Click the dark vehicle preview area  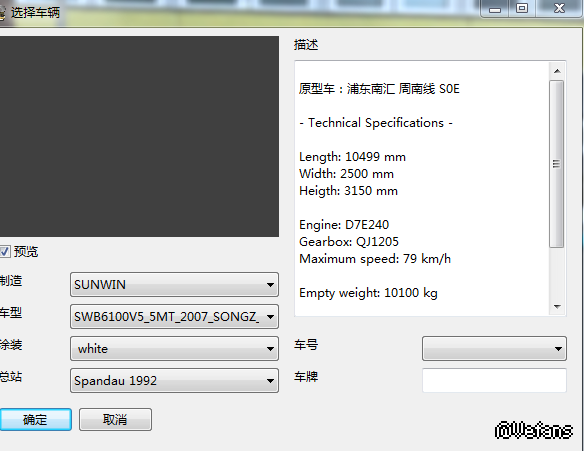139,136
